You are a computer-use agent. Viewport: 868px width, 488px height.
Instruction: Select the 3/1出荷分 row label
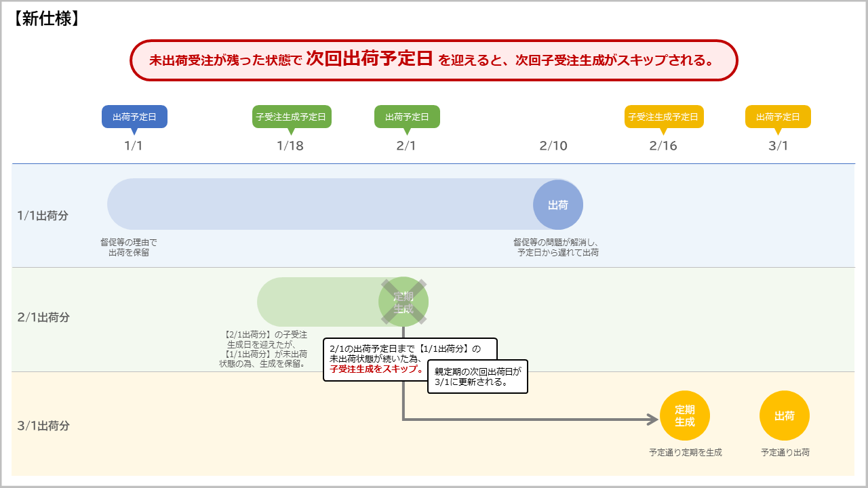coord(43,426)
